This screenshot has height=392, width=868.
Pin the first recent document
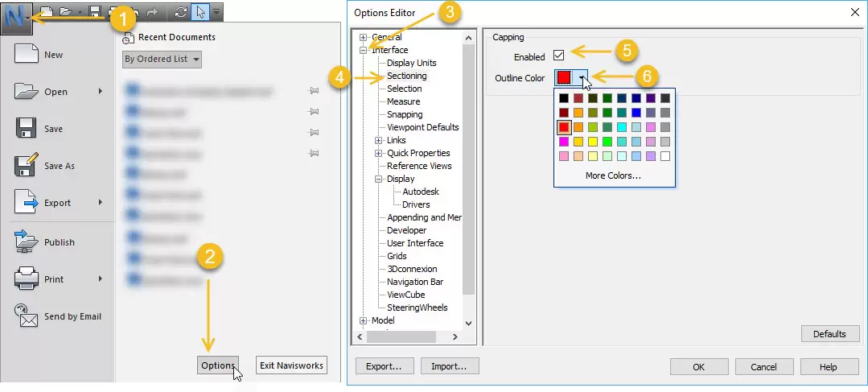tap(314, 92)
